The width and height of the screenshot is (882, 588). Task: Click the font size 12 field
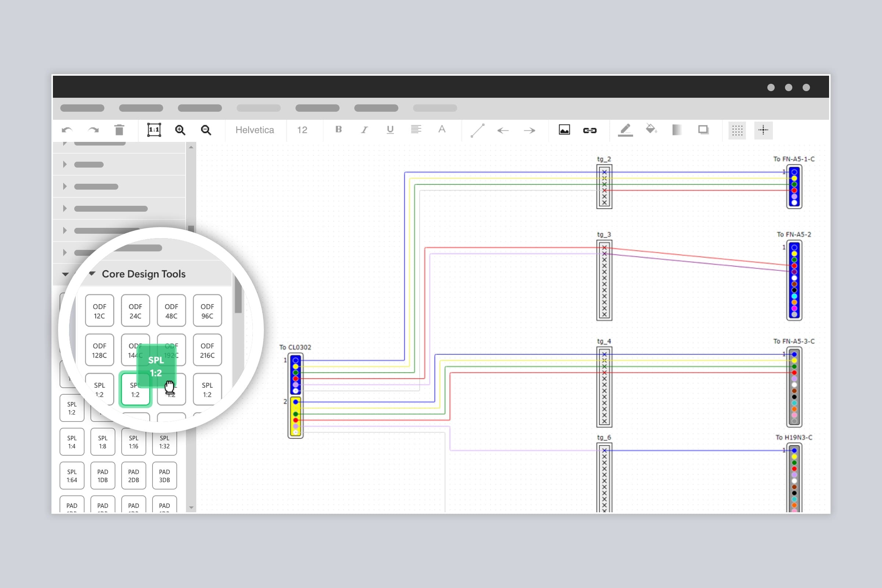click(x=302, y=130)
